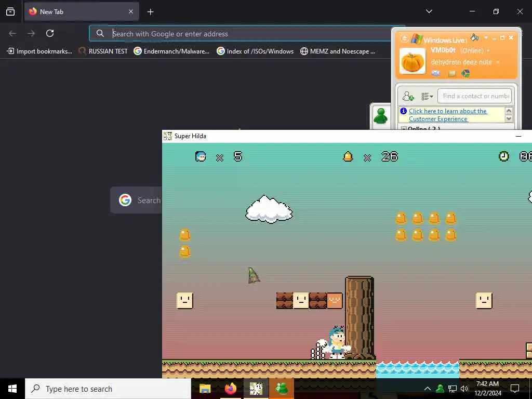Open contact list layout dropdown
Screen dimensions: 532x399
[x=427, y=96]
